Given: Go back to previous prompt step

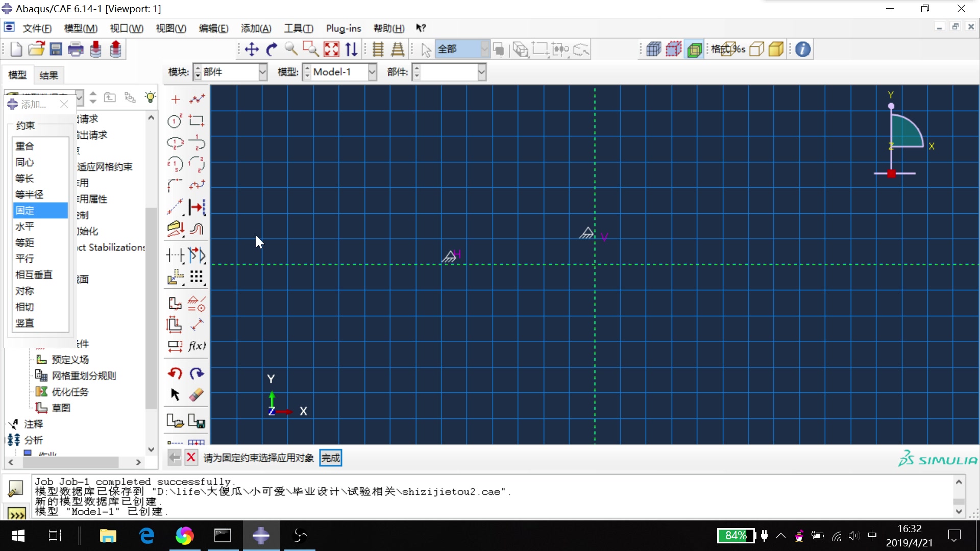Looking at the screenshot, I should [x=175, y=458].
